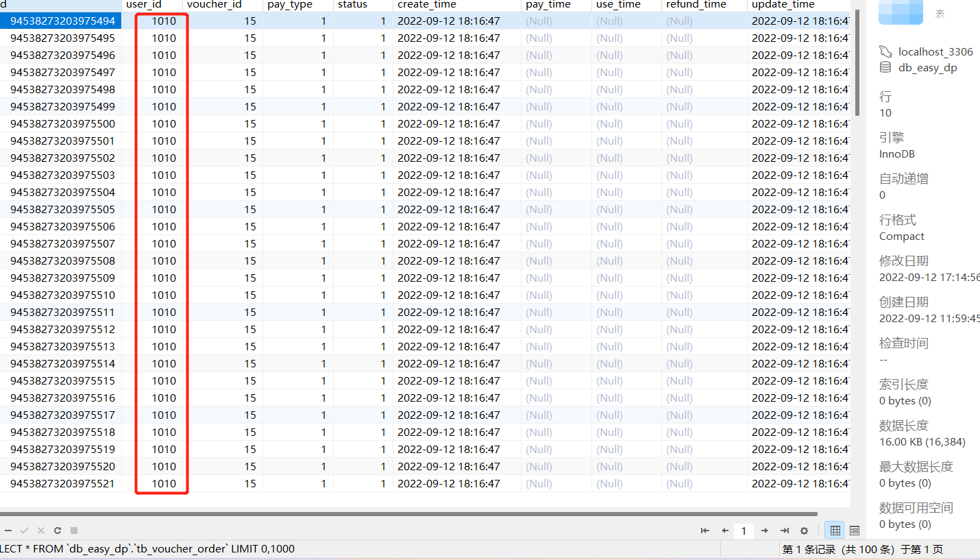Select the row with id ending 975500
This screenshot has height=560, width=980.
point(62,124)
